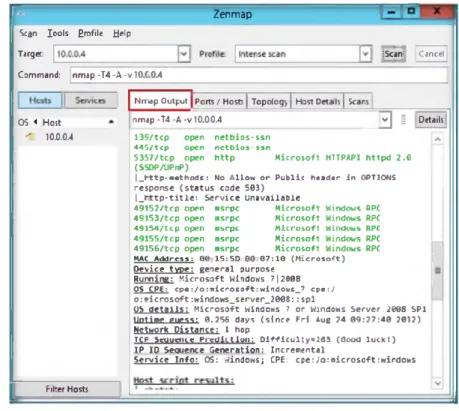
Task: Click the '445/tcp open netbios-ssn' line
Action: [202, 147]
